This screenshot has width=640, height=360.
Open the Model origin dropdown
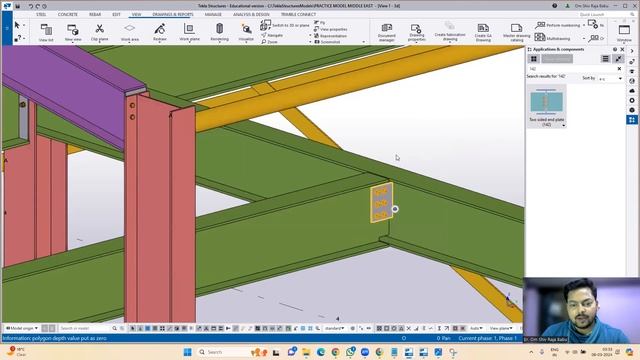[x=22, y=328]
